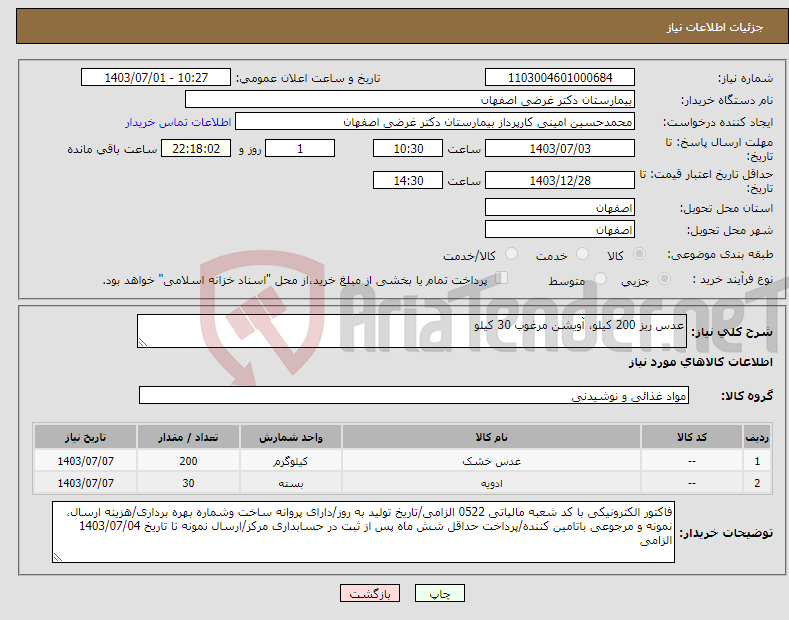Click the delivery city اصفهان field
This screenshot has height=620, width=789.
coord(560,229)
